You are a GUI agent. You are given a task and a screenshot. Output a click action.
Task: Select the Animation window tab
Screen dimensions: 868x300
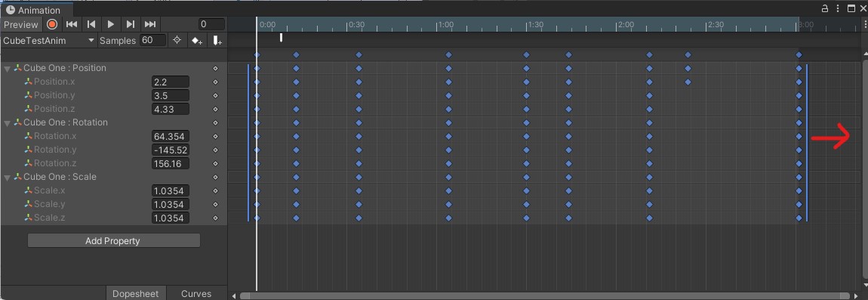pos(36,9)
